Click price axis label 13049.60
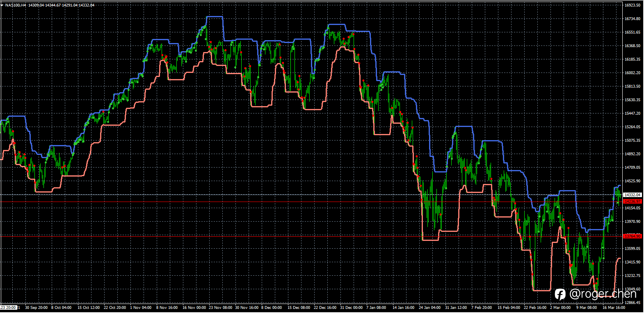Screen dimensions: 644x313 (633, 289)
